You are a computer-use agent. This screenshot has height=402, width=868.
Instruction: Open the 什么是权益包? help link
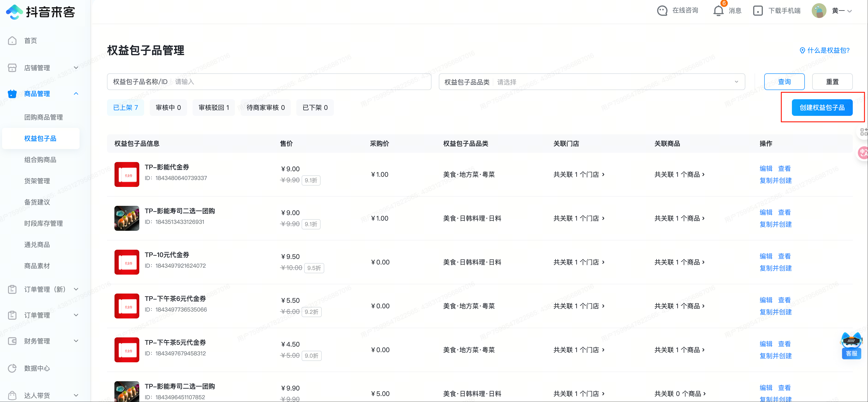pos(825,51)
